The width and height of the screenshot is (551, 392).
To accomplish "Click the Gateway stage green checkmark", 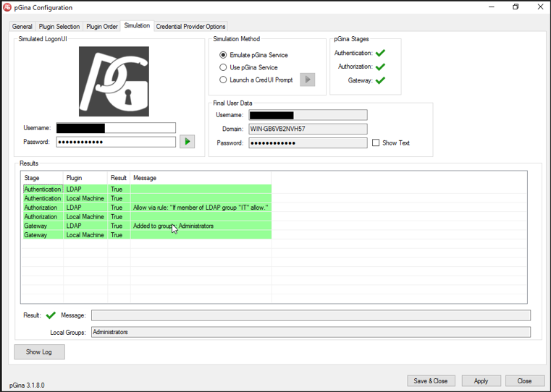I will click(380, 80).
